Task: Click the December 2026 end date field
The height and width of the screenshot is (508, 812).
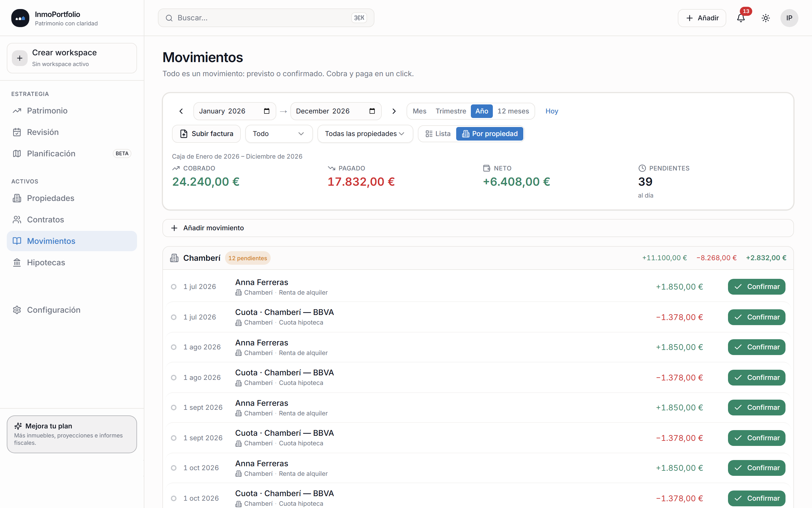Action: (336, 111)
